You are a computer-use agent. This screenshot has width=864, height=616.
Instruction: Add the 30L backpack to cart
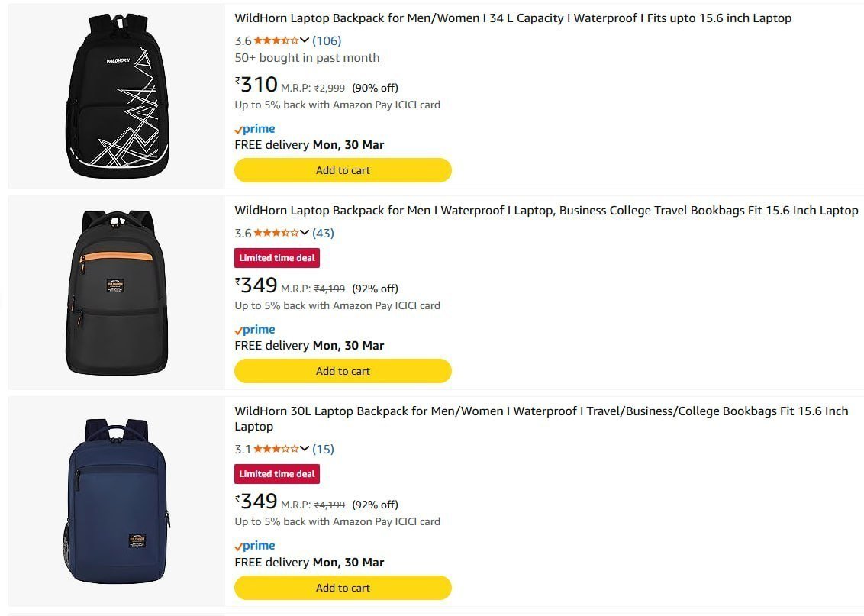click(343, 588)
